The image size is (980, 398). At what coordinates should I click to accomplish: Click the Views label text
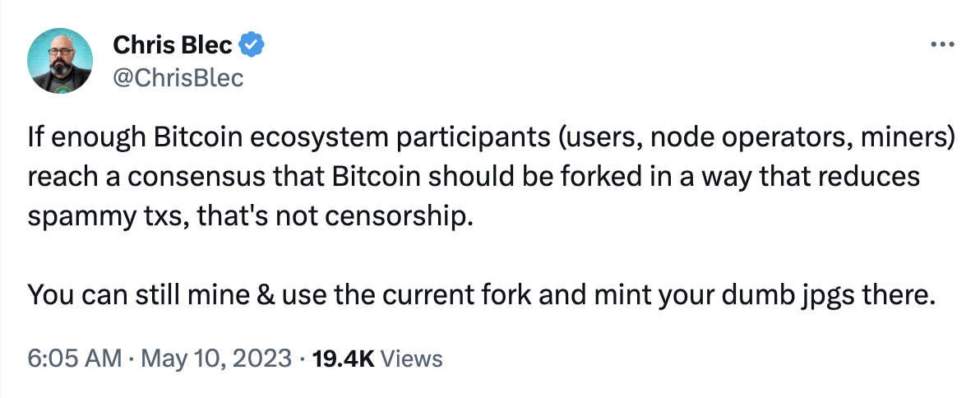pos(411,359)
